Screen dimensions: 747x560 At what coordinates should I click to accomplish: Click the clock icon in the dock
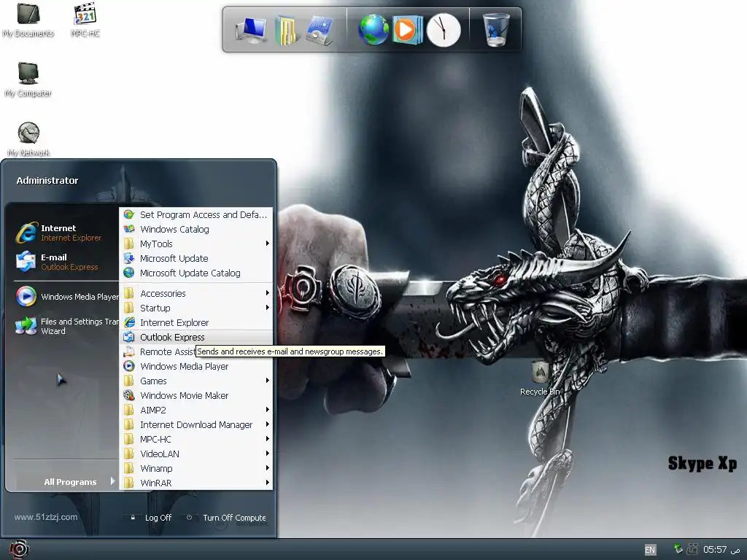[x=444, y=30]
